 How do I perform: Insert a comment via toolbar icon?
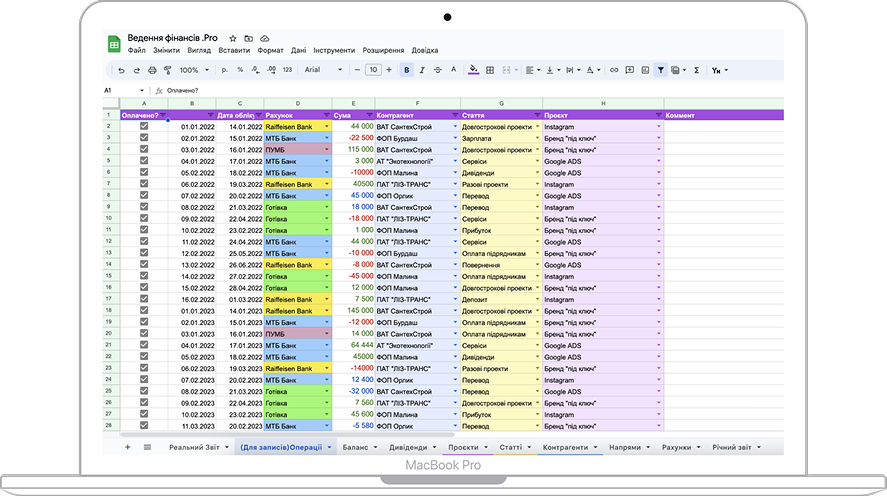pyautogui.click(x=630, y=70)
